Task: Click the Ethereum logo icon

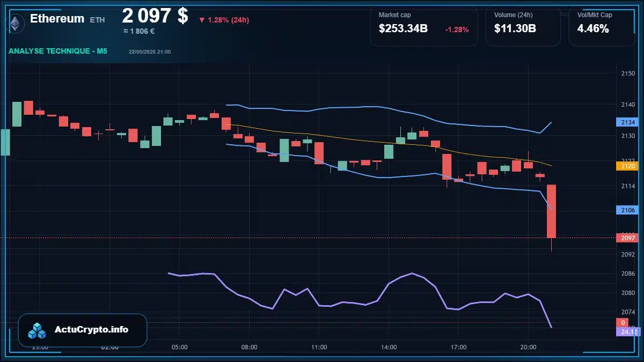Action: [15, 23]
